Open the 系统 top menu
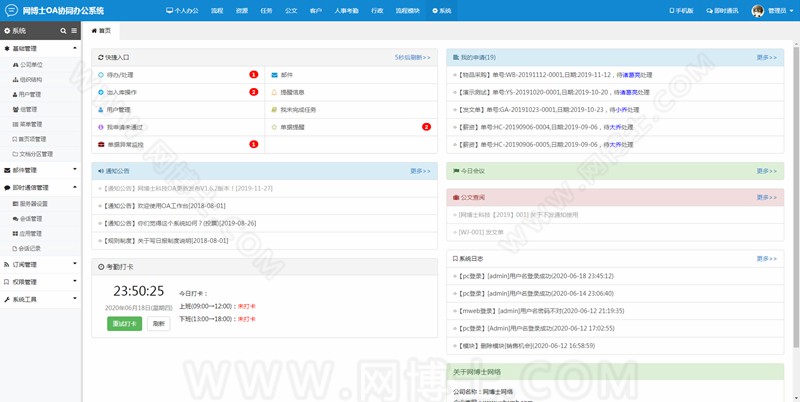This screenshot has height=402, width=800. 442,11
